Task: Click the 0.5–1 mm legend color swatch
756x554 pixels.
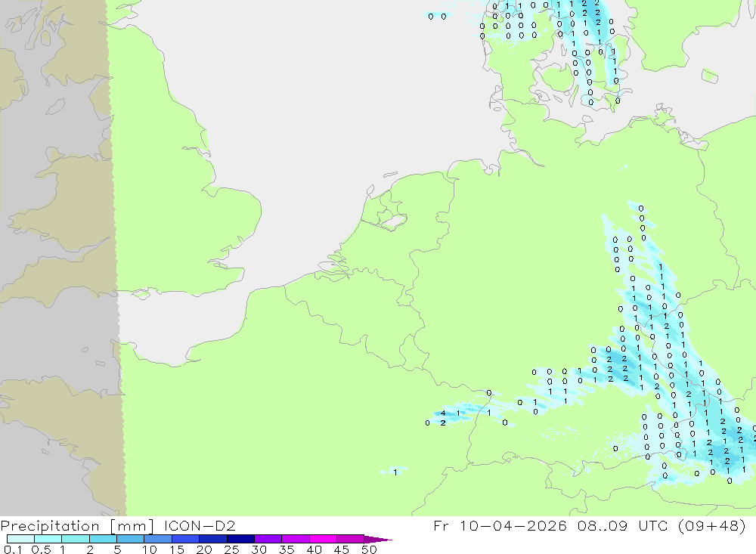Action: click(48, 539)
